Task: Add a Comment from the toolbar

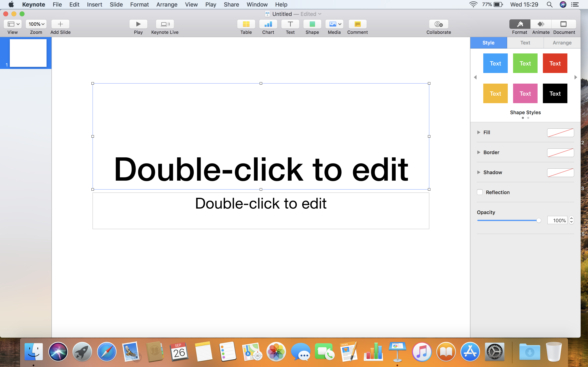Action: tap(357, 24)
